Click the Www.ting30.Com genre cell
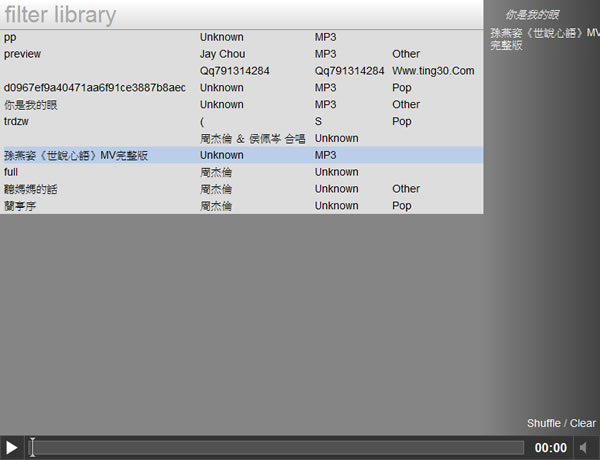This screenshot has width=600, height=460. (433, 71)
